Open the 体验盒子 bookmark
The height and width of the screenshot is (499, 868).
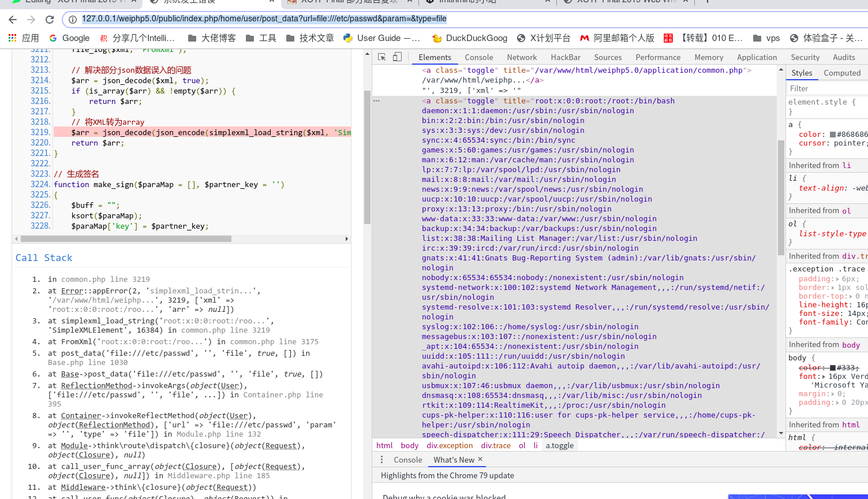click(826, 38)
